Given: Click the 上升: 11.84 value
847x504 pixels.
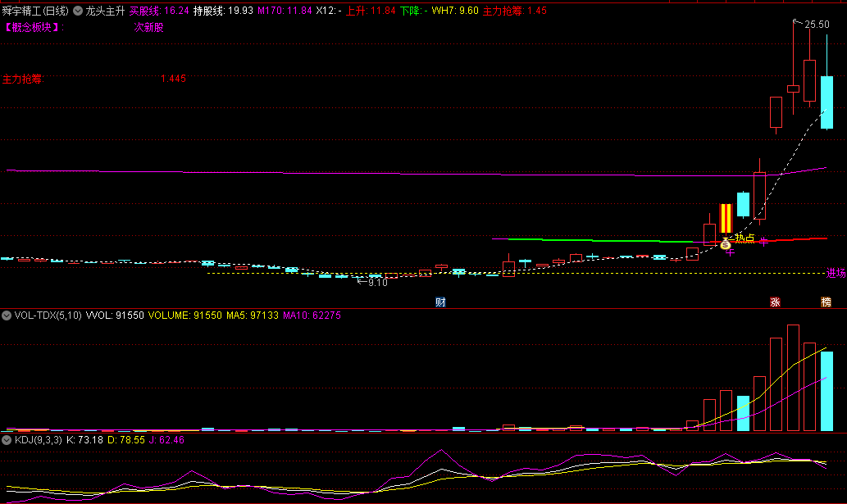Looking at the screenshot, I should 371,11.
